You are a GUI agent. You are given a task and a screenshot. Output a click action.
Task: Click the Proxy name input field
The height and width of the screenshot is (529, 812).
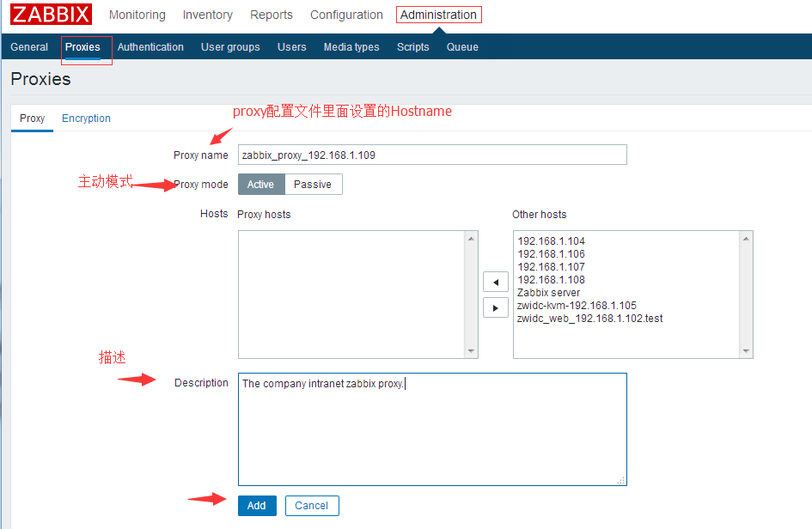432,155
